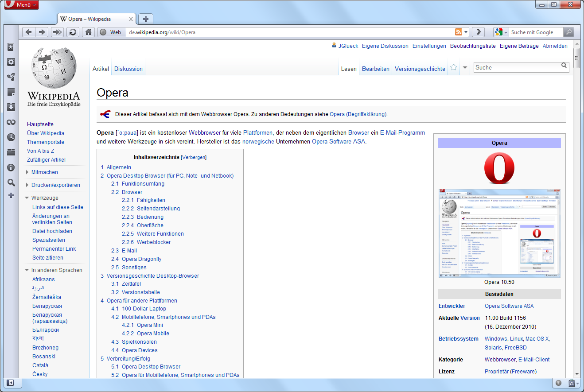Select the Lesen tab
This screenshot has width=584, height=392.
click(349, 69)
